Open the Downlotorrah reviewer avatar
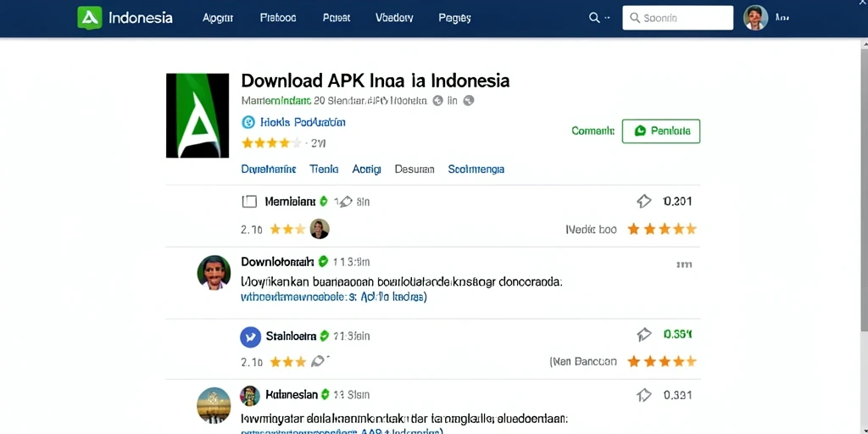The height and width of the screenshot is (434, 868). pos(214,272)
